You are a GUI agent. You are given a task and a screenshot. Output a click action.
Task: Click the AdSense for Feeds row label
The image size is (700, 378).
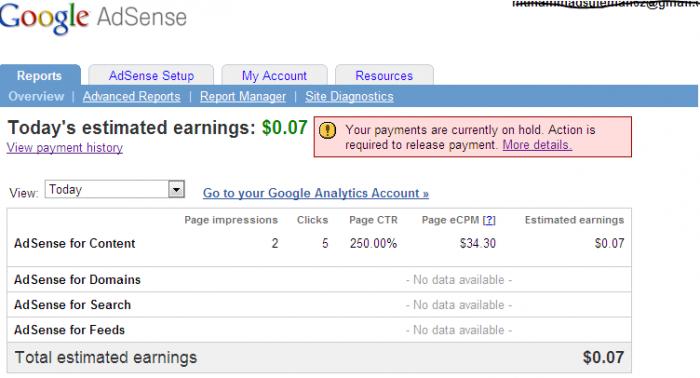pyautogui.click(x=69, y=330)
